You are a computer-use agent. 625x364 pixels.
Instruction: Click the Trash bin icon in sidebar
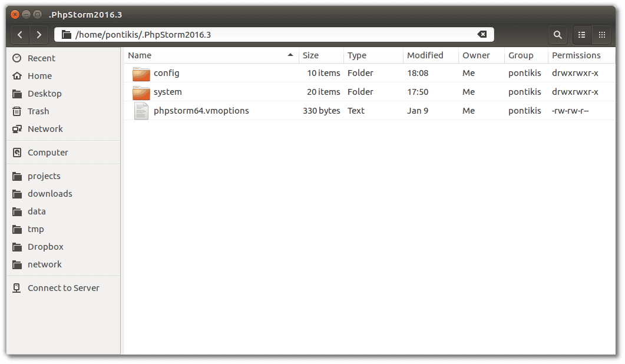(x=16, y=111)
